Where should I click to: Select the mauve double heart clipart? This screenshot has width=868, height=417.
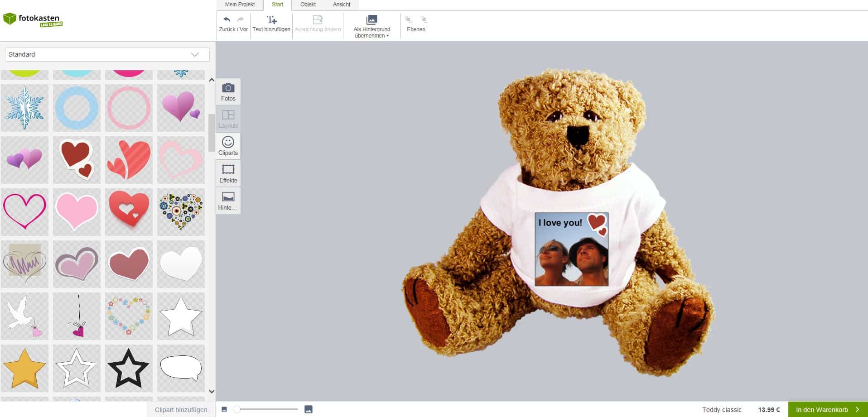coord(77,264)
